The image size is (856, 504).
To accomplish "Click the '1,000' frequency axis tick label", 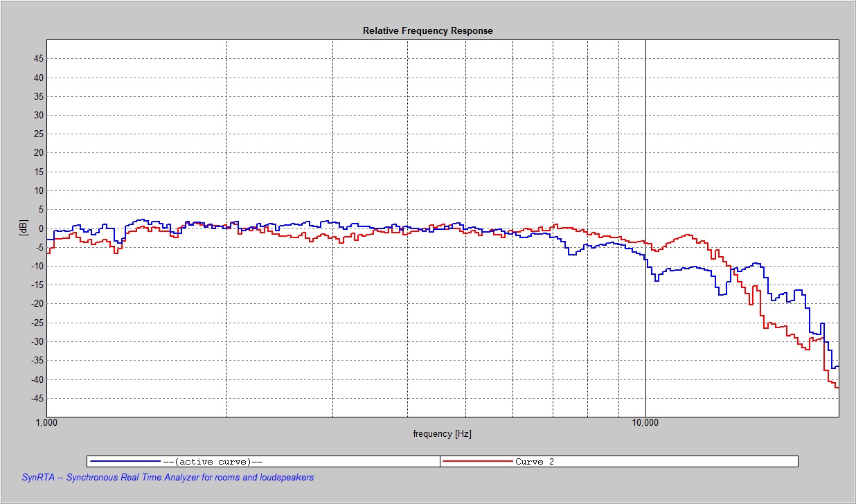I will point(46,422).
